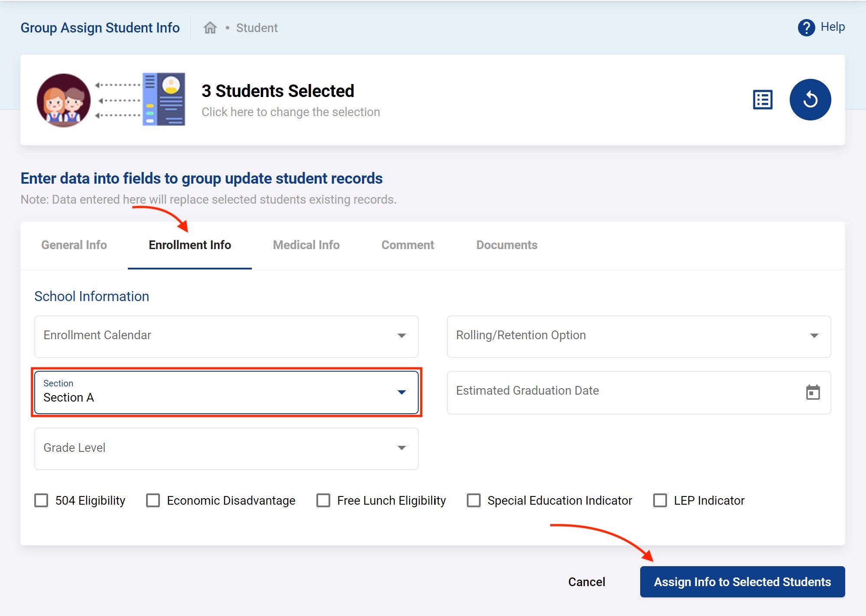Click the student ID card graphic

(x=164, y=99)
